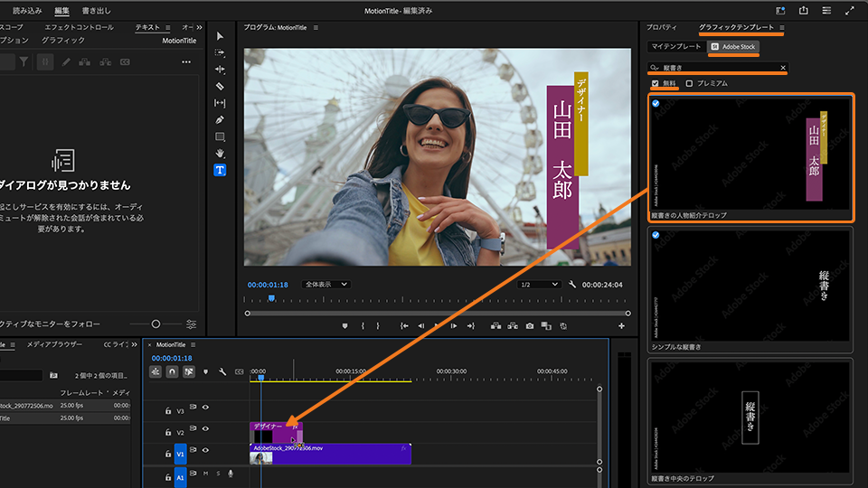Select the Pen tool
The width and height of the screenshot is (868, 488).
click(x=220, y=120)
